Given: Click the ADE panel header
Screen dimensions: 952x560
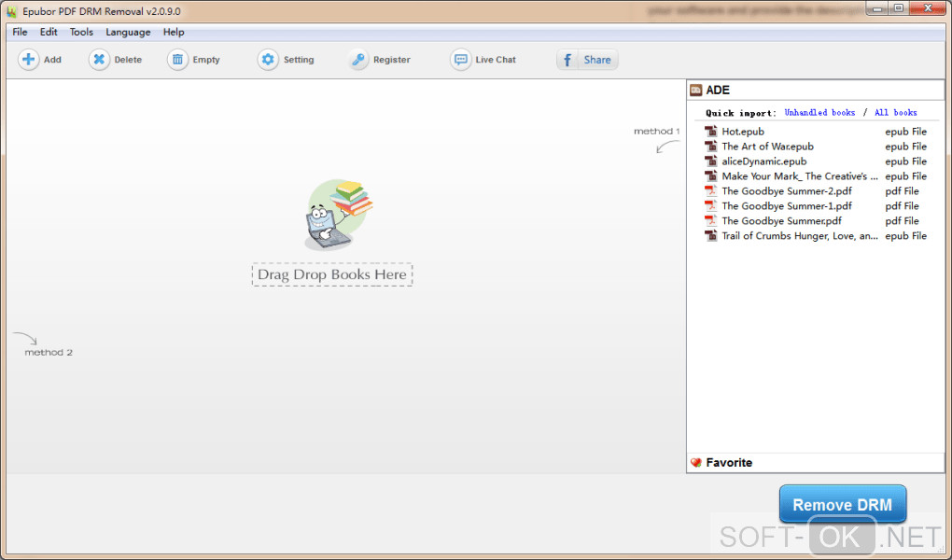Looking at the screenshot, I should click(x=816, y=91).
